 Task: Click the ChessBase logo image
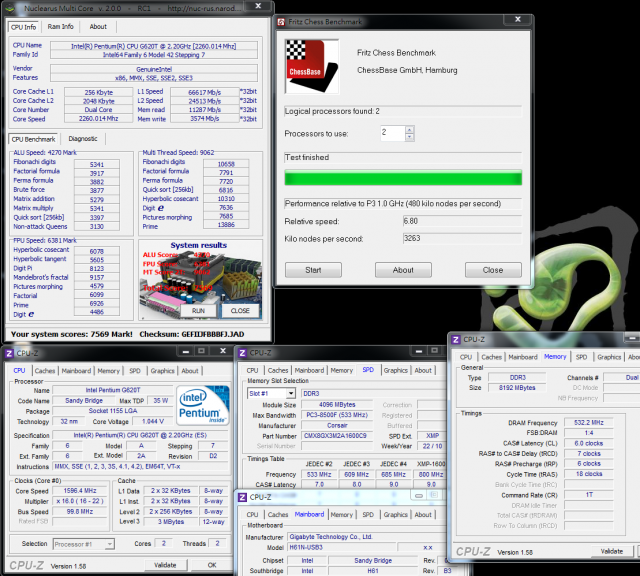coord(312,67)
